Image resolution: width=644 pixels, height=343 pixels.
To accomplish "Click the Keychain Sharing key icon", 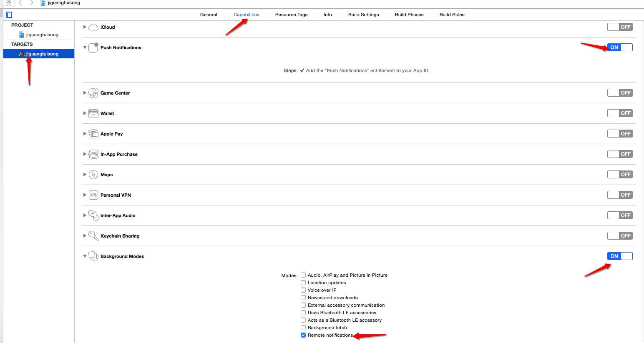I will [93, 236].
